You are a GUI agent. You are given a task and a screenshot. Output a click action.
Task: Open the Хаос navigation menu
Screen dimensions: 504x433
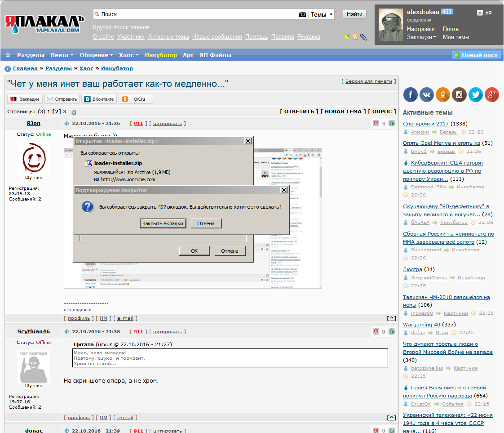tap(129, 55)
